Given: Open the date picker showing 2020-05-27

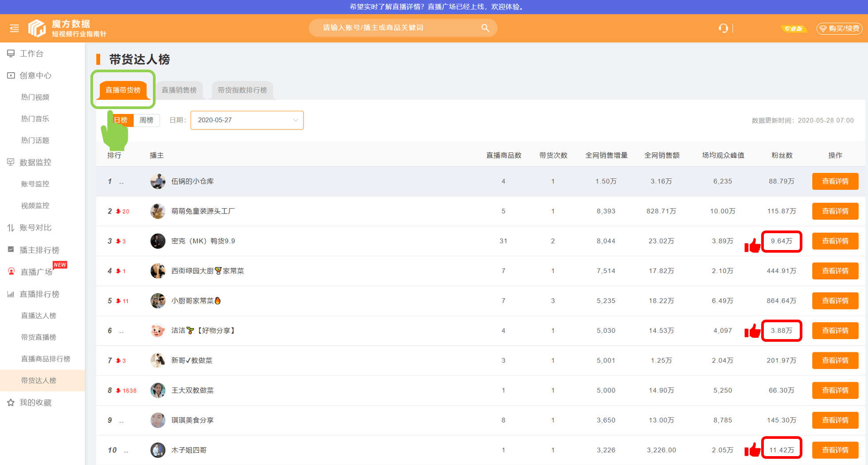Looking at the screenshot, I should [247, 120].
